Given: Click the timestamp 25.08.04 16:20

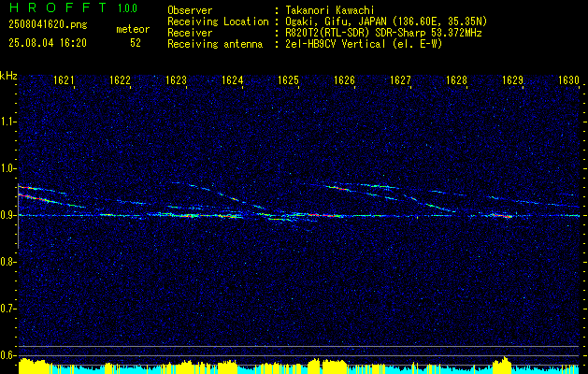Looking at the screenshot, I should click(48, 43).
